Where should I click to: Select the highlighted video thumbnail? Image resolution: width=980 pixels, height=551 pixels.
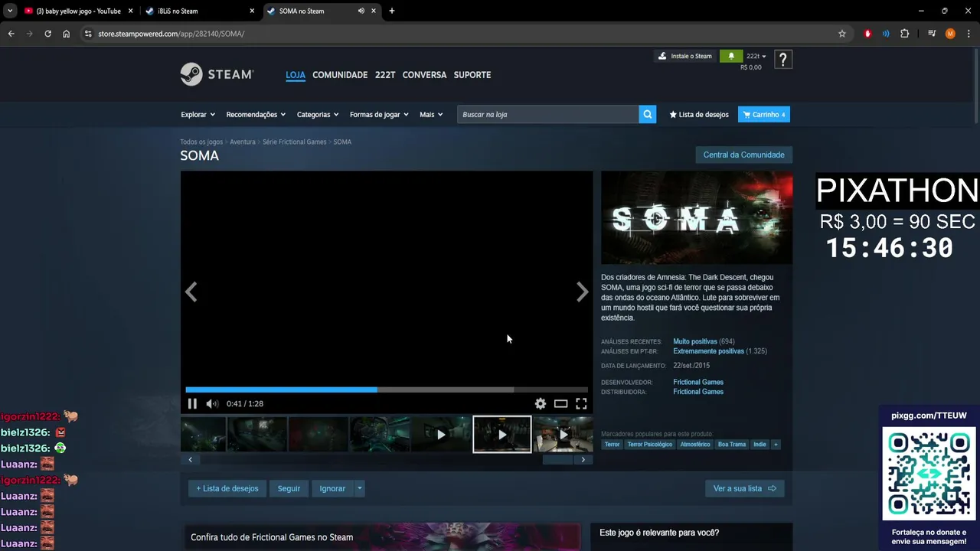click(x=502, y=434)
